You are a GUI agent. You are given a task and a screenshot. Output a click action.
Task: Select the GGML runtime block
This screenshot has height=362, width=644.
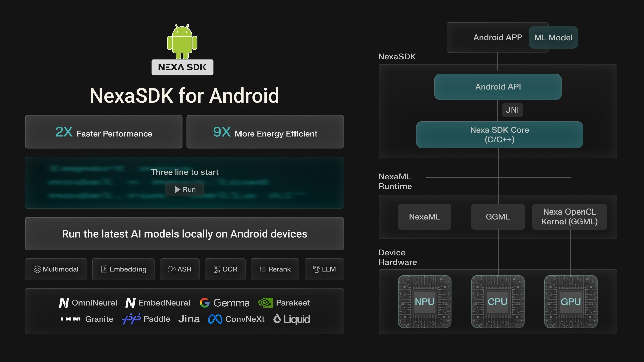(498, 217)
